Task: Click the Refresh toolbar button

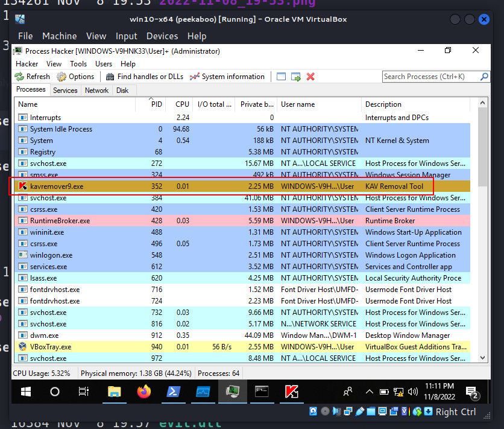Action: tap(33, 77)
